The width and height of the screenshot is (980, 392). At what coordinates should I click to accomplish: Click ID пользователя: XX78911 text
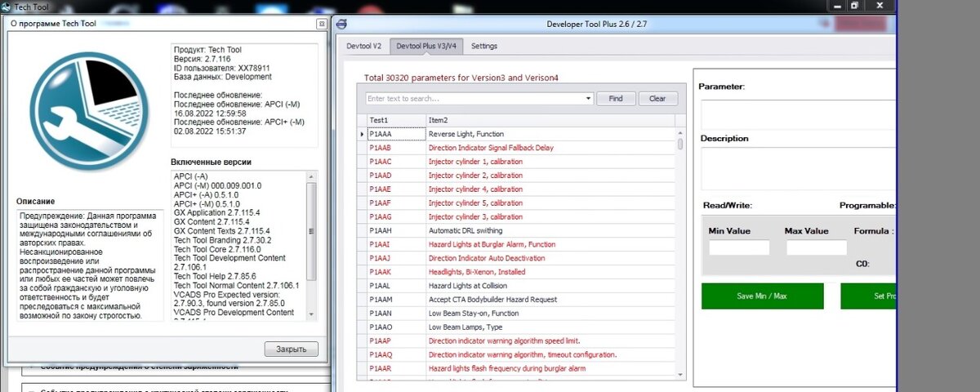[221, 68]
